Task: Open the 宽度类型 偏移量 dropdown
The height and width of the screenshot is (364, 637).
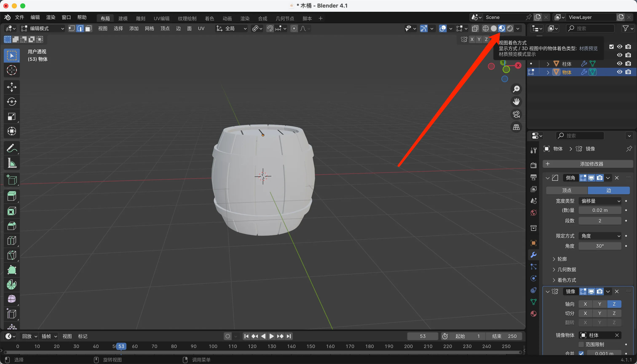Action: tap(600, 201)
